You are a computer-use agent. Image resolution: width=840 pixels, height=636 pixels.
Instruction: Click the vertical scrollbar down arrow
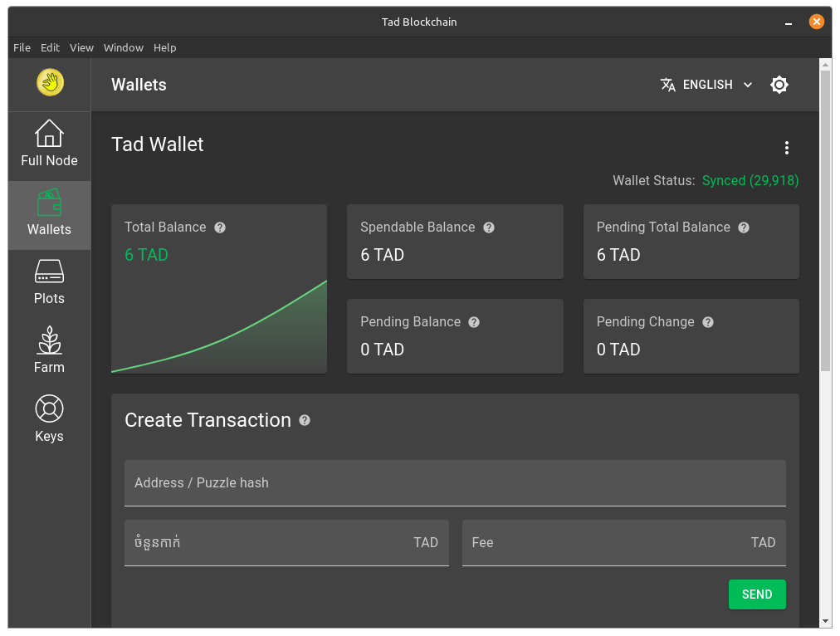825,621
